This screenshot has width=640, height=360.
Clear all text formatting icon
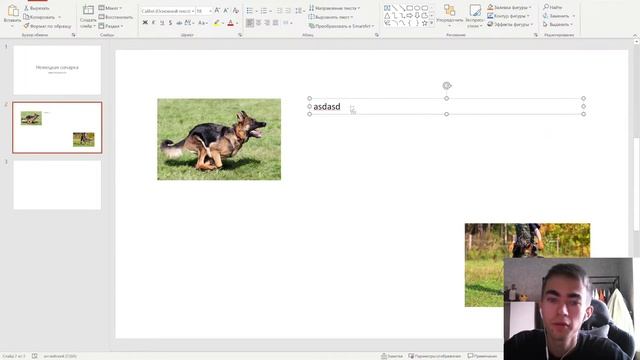pyautogui.click(x=236, y=11)
